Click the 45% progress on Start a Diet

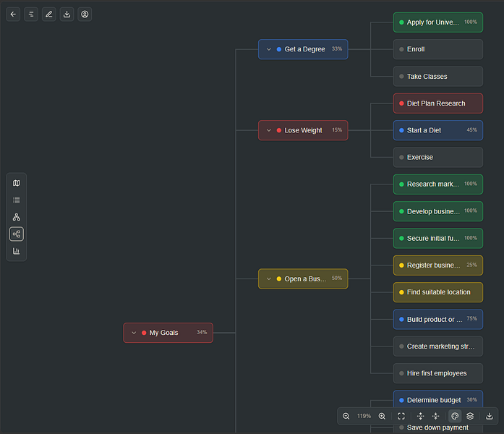pos(472,130)
